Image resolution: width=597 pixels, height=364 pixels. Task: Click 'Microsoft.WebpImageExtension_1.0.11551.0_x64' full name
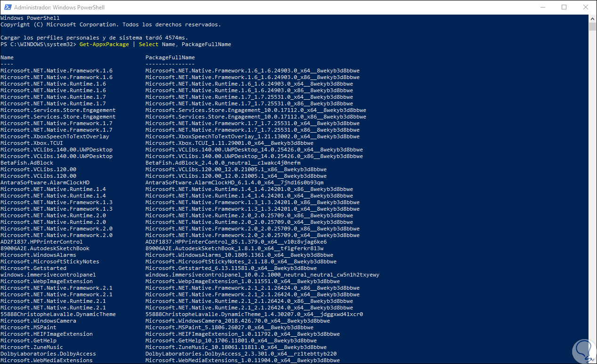(242, 281)
